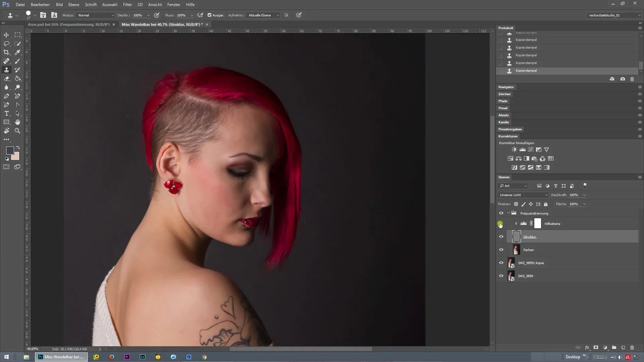
Task: Click the horizontal canvas scrollbar
Action: click(301, 349)
